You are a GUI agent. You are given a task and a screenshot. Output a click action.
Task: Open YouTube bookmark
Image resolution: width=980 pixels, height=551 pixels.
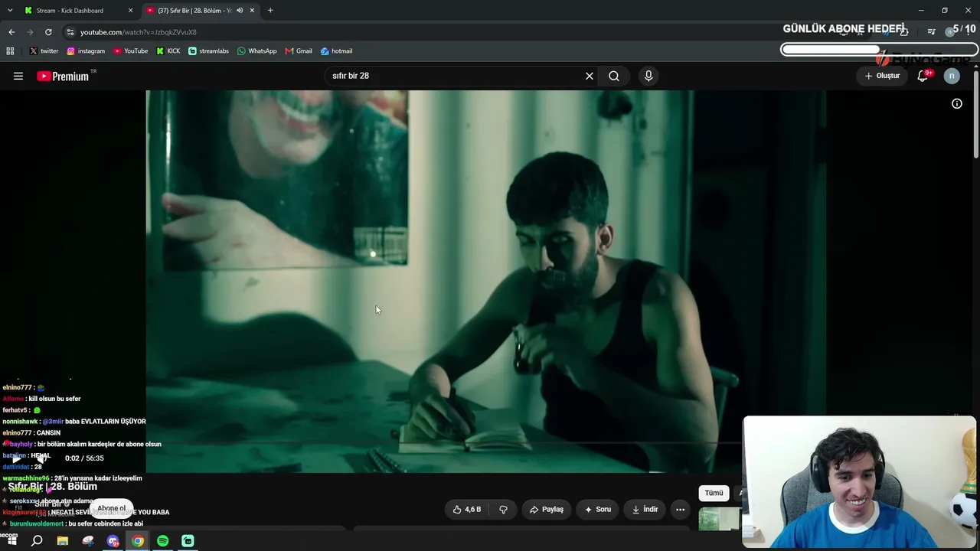point(131,51)
